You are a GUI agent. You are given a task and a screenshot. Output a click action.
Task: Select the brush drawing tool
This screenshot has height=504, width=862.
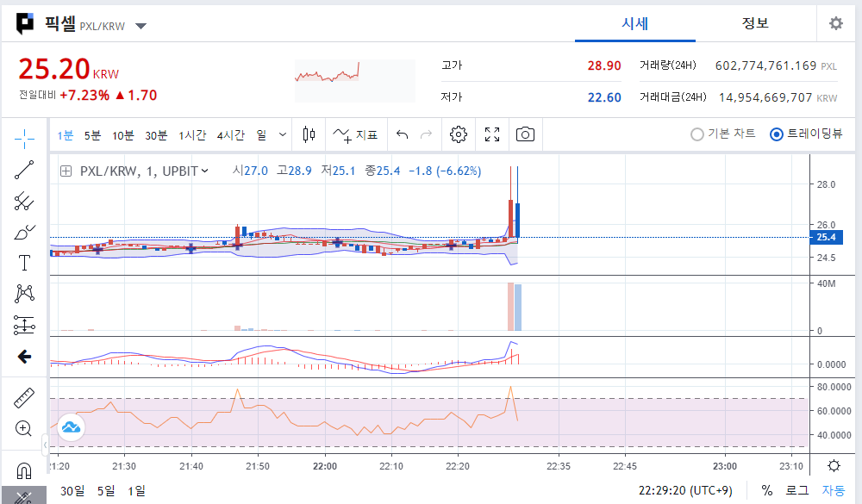pyautogui.click(x=24, y=233)
